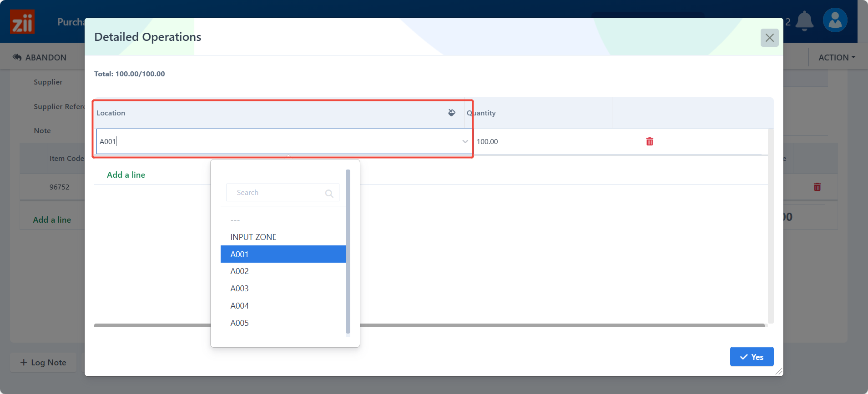Viewport: 868px width, 394px height.
Task: Click the Log Note button
Action: click(x=43, y=362)
